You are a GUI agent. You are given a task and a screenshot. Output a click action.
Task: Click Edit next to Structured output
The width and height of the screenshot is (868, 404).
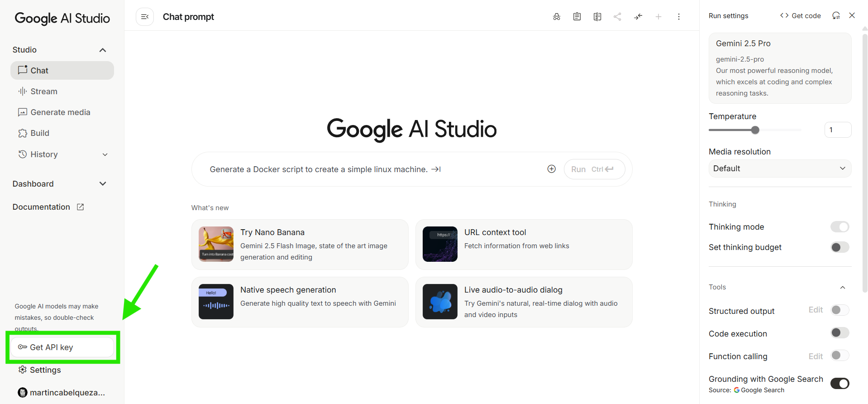(x=816, y=310)
